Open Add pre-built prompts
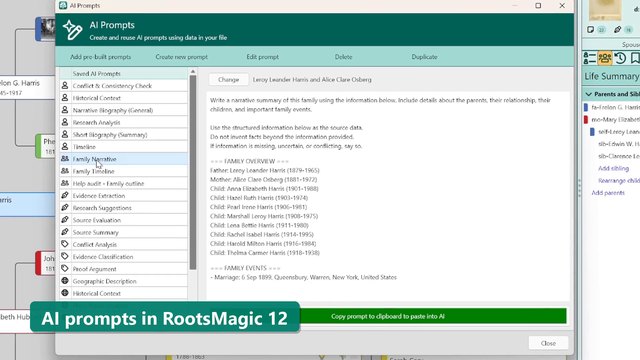Viewport: 640px width, 360px height. tap(100, 57)
